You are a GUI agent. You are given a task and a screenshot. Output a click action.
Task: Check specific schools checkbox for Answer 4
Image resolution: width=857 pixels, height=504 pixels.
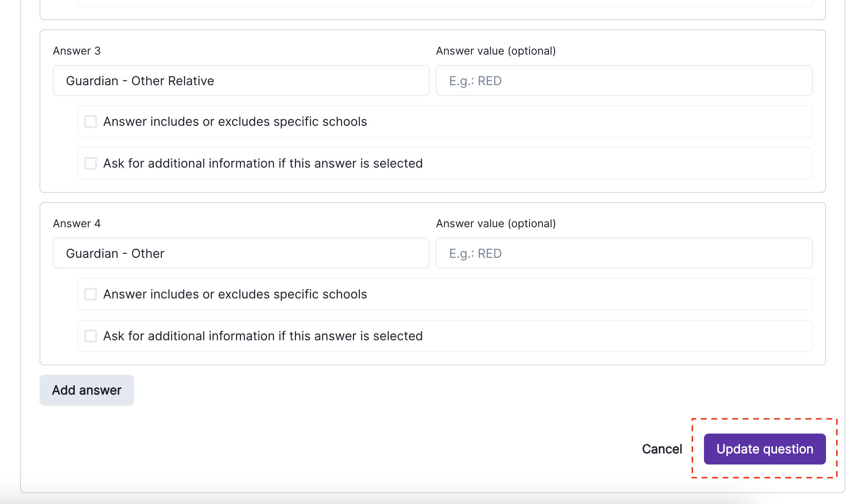[91, 294]
